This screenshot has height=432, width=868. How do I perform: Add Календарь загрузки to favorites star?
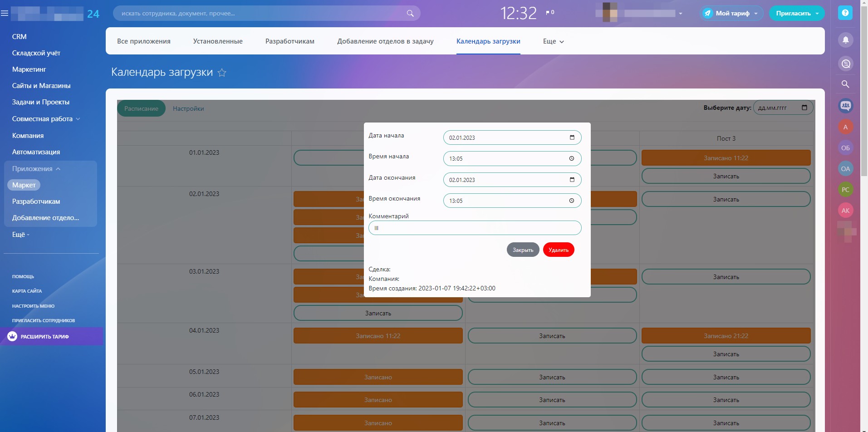click(x=222, y=73)
